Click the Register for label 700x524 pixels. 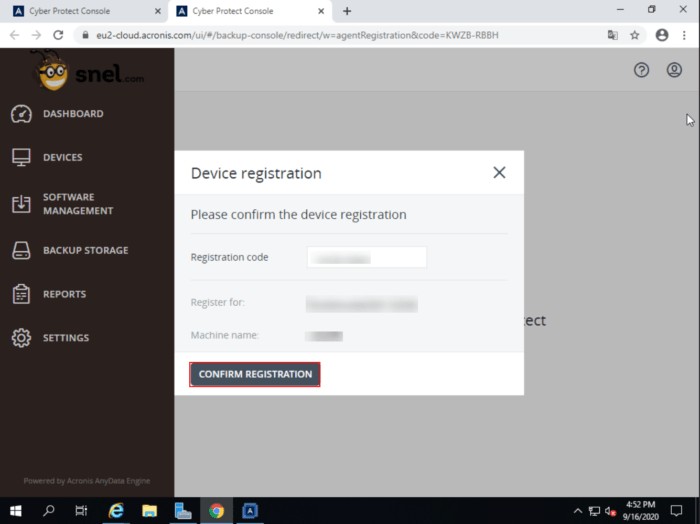click(217, 302)
